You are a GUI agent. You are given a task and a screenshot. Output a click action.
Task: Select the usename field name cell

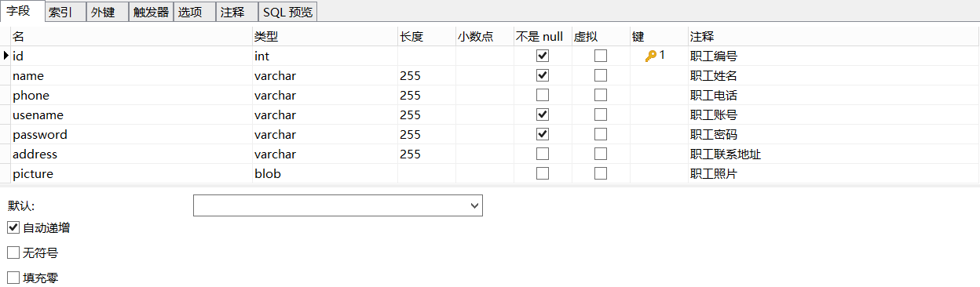tap(131, 114)
